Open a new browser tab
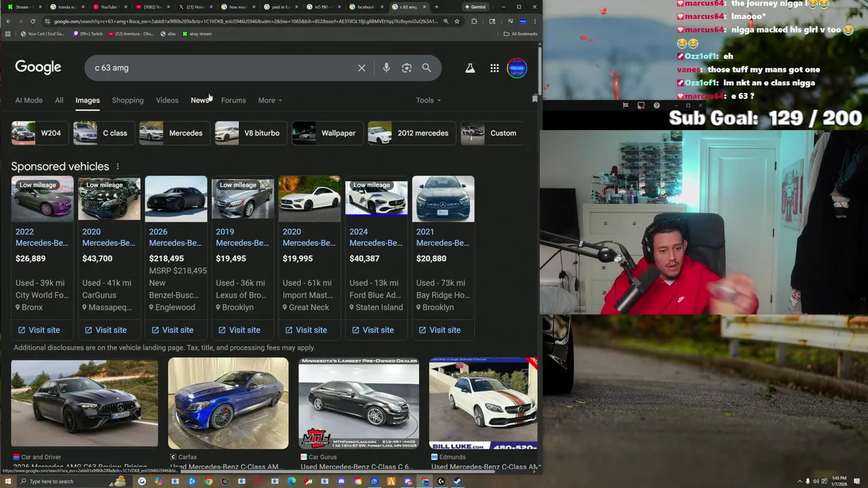This screenshot has height=488, width=868. [436, 7]
